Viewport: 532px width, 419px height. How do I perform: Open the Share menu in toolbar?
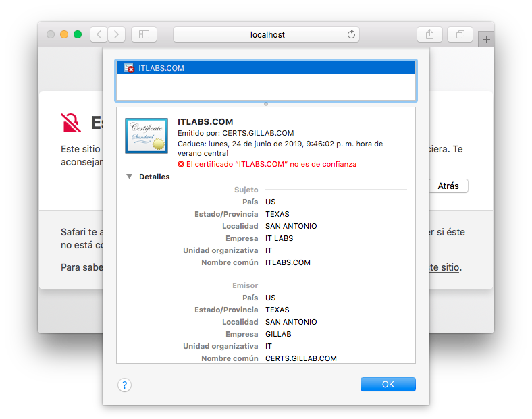[429, 34]
